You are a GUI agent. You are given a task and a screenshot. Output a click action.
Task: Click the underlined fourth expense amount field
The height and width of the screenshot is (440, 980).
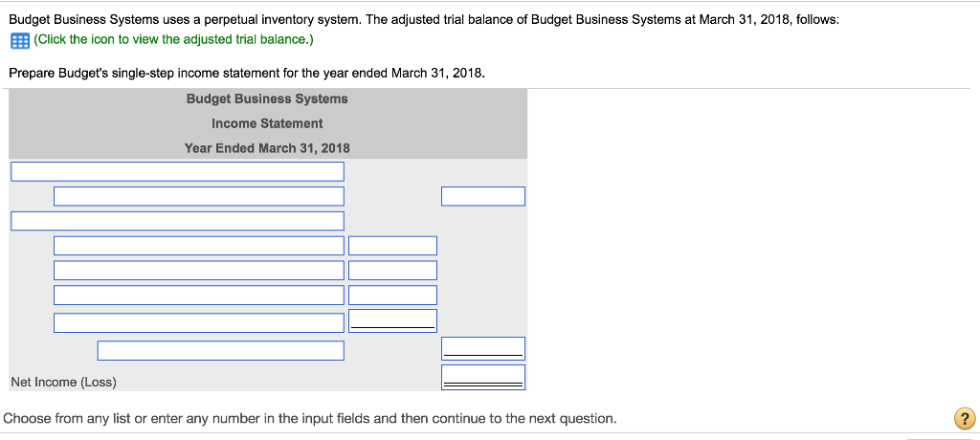pyautogui.click(x=392, y=320)
